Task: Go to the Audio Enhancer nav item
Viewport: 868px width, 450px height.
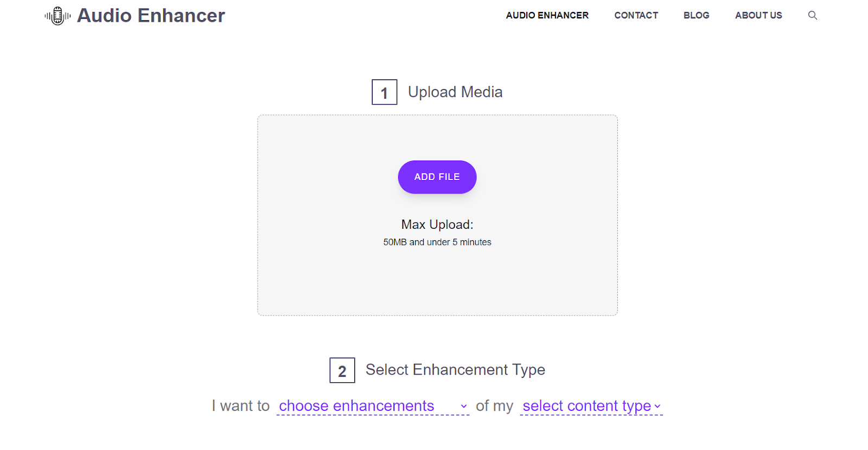Action: 547,15
